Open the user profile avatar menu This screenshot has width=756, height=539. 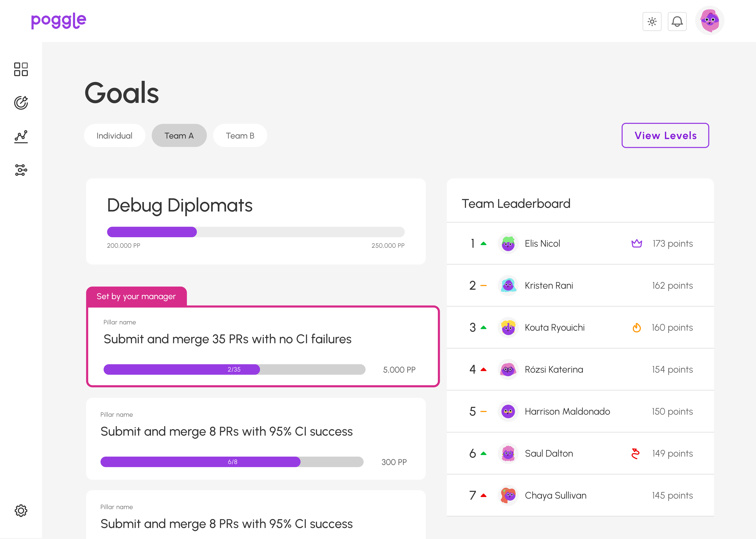pos(710,21)
